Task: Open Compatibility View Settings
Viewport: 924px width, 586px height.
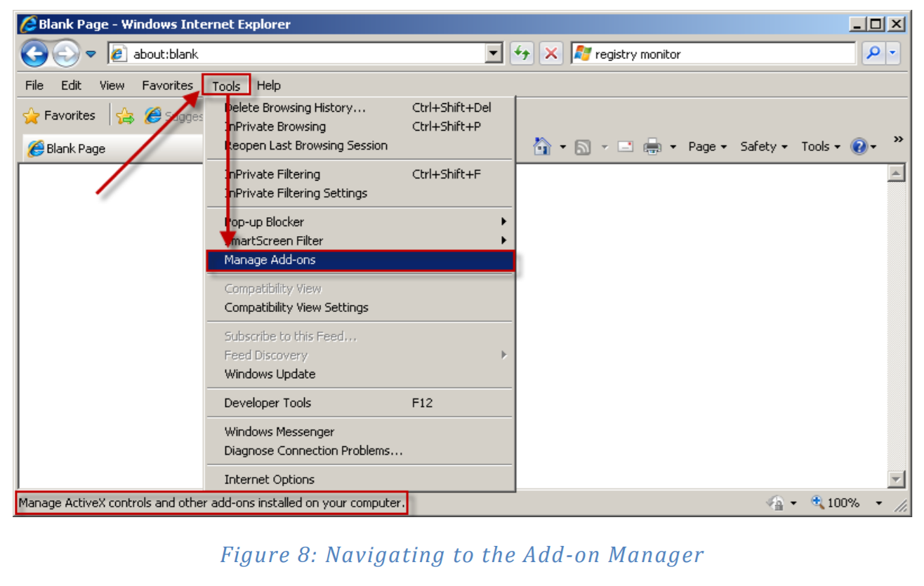Action: pyautogui.click(x=359, y=308)
